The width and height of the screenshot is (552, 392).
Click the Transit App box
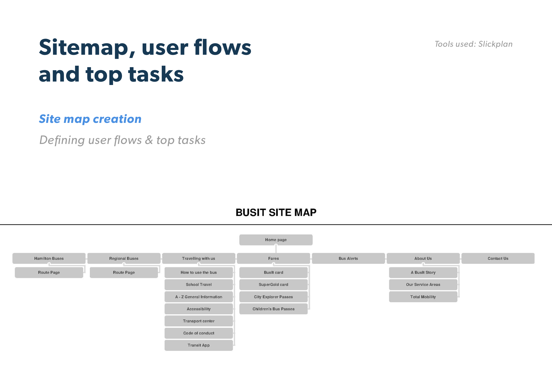(198, 345)
